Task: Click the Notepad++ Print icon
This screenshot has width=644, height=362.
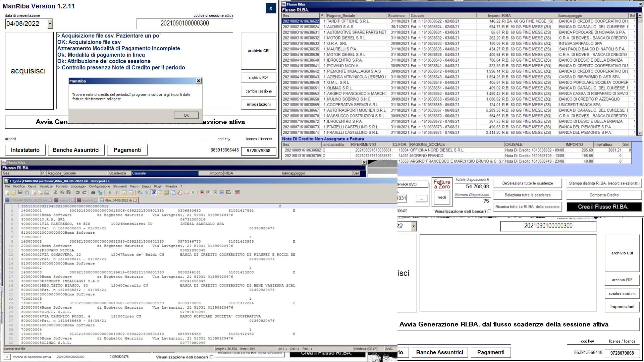Action: point(47,192)
